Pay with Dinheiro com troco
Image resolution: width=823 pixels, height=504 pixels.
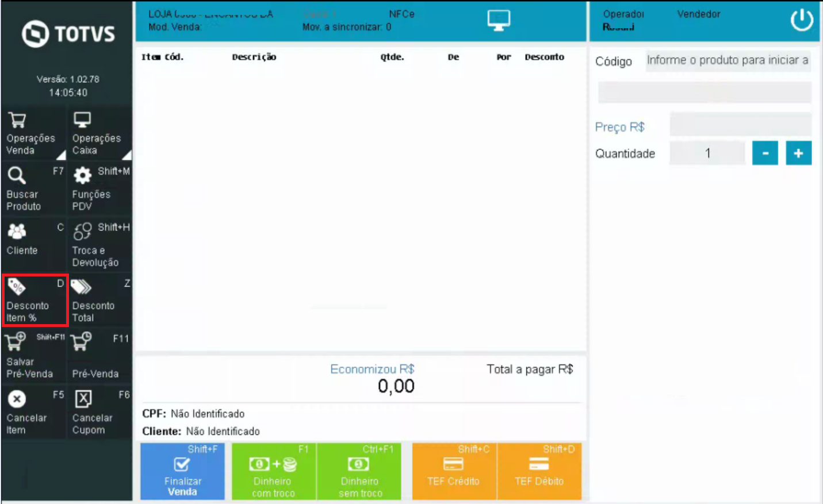pos(274,471)
